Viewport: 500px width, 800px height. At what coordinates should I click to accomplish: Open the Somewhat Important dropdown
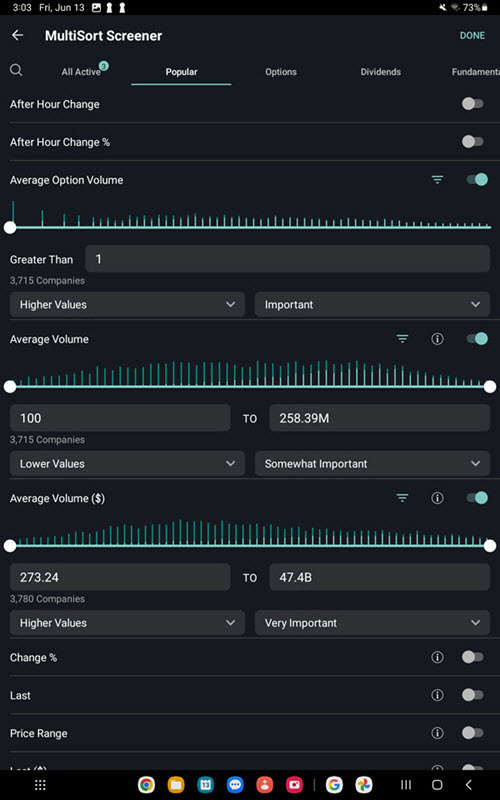372,464
